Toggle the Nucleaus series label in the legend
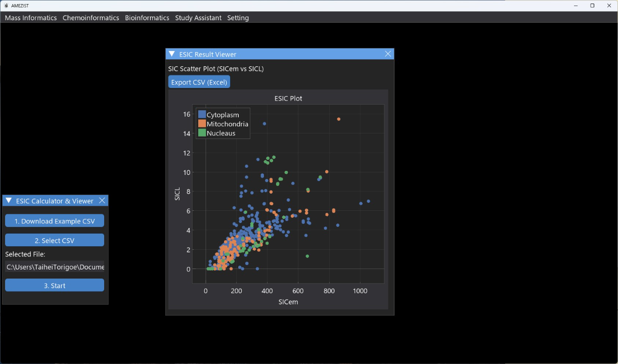This screenshot has width=618, height=364. click(x=221, y=133)
